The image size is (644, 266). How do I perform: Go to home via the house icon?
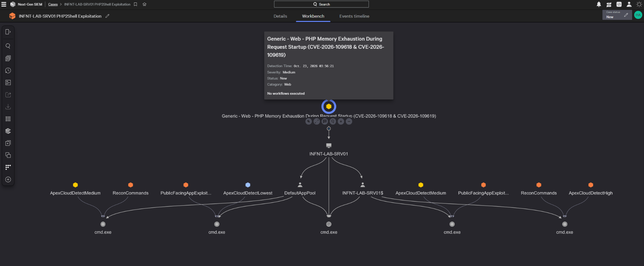145,4
